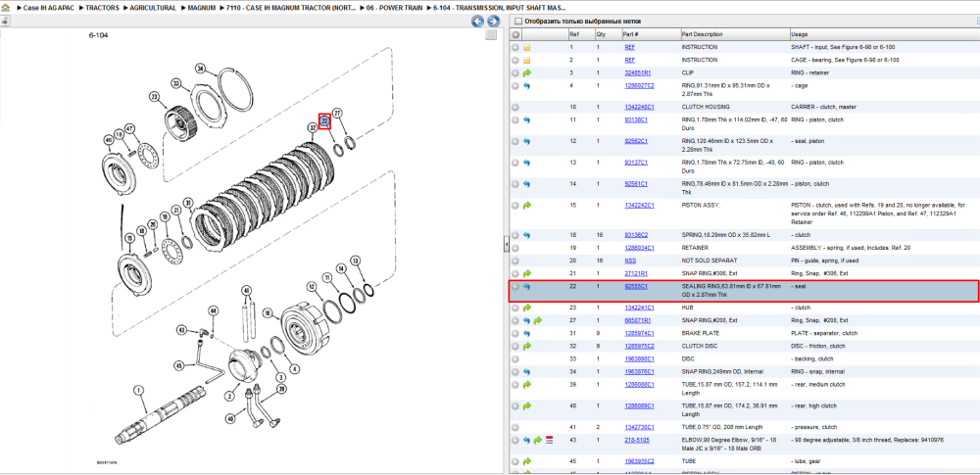
Task: Select gray circle for part 92561C1 row
Action: [515, 184]
